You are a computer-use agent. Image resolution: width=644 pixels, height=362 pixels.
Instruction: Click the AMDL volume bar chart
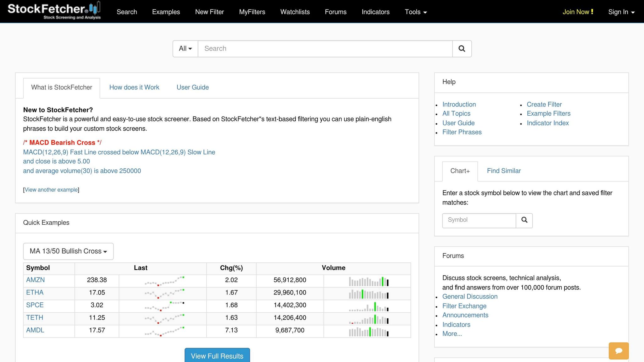tap(369, 331)
